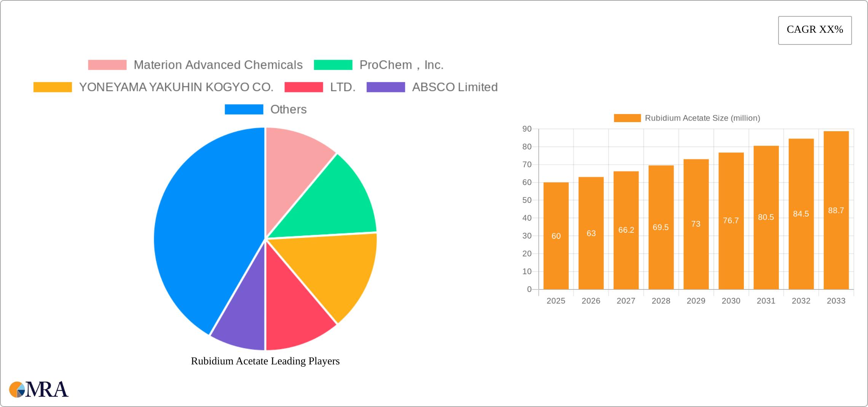Click the Materion Advanced Chemicals pink legend swatch
The height and width of the screenshot is (407, 868).
point(107,65)
